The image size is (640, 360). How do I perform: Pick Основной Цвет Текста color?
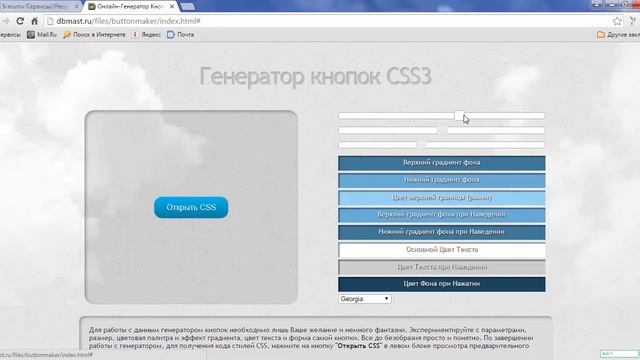pyautogui.click(x=442, y=249)
